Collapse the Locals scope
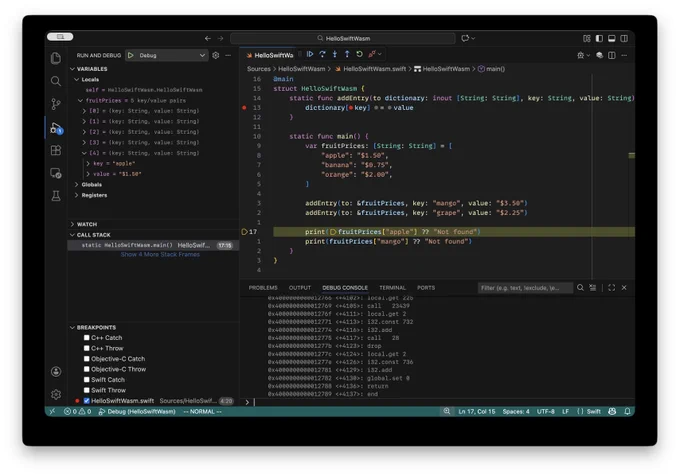The height and width of the screenshot is (476, 680). click(77, 79)
